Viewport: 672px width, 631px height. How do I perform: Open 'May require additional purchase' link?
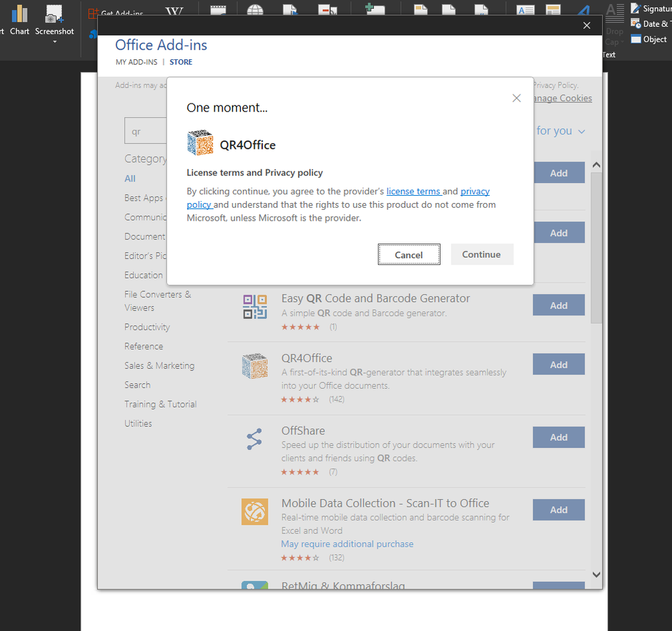[x=347, y=544]
